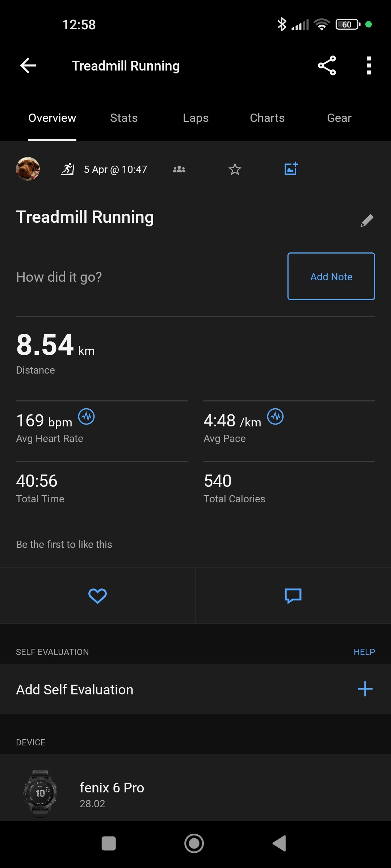
Task: Toggle the favorite star on activity
Action: (235, 169)
